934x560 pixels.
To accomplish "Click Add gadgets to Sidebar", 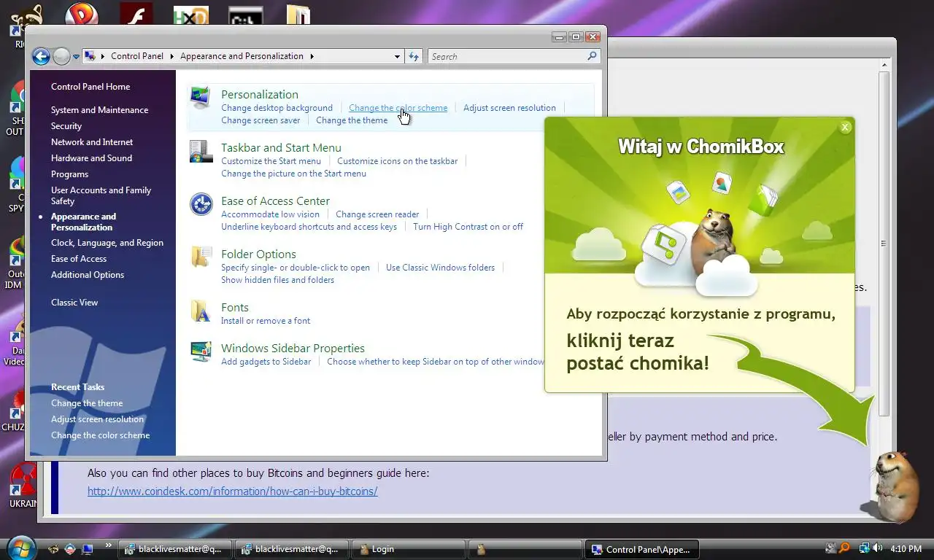I will 266,362.
